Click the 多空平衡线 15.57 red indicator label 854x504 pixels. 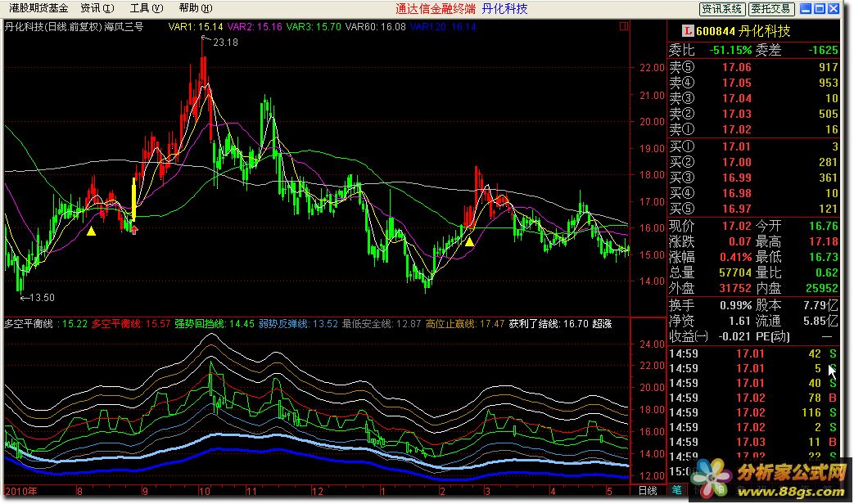click(131, 324)
